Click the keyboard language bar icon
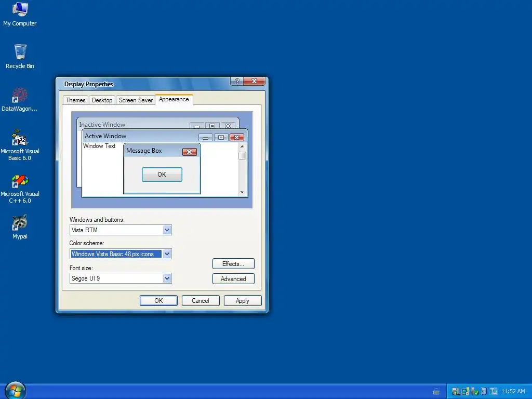 point(436,392)
